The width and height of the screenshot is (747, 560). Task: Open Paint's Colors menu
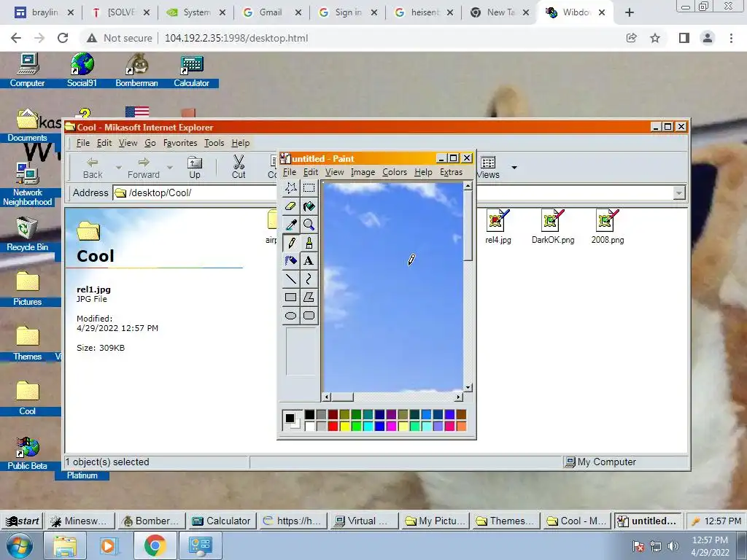click(x=395, y=172)
